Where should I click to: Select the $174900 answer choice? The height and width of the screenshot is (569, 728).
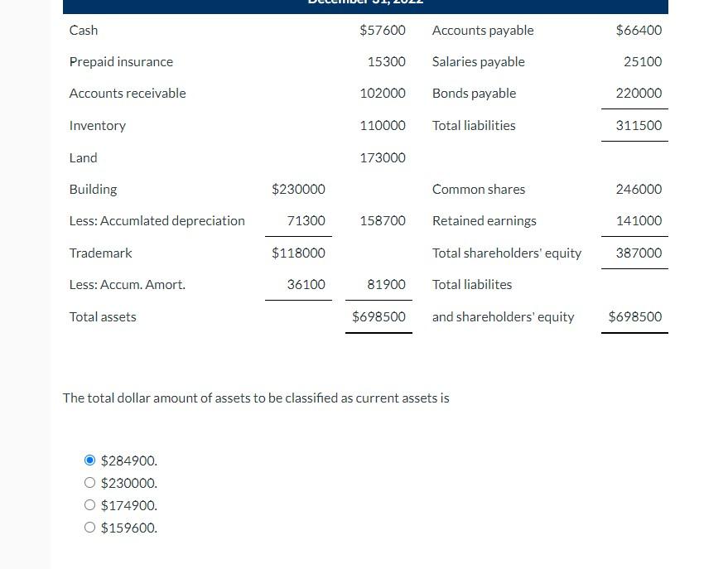[89, 504]
